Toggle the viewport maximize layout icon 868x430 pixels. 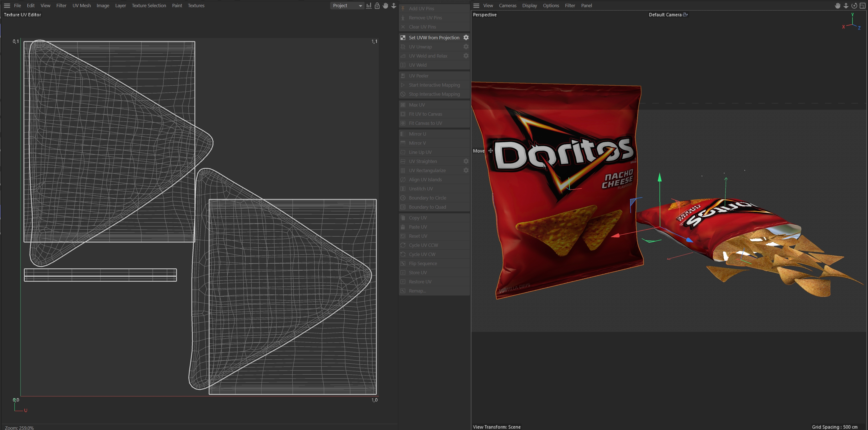click(863, 6)
